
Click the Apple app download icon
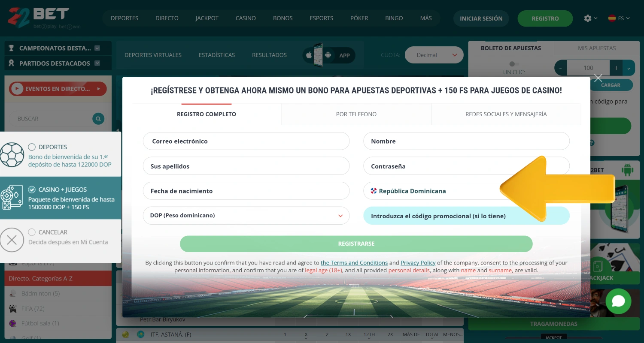point(309,55)
